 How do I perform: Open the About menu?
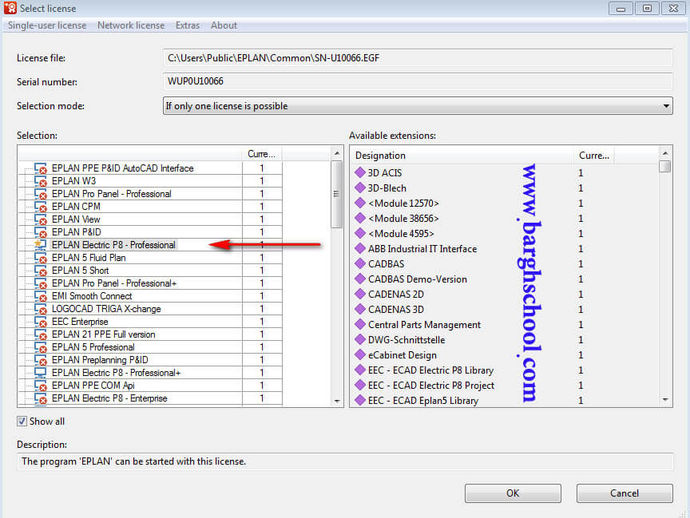224,26
